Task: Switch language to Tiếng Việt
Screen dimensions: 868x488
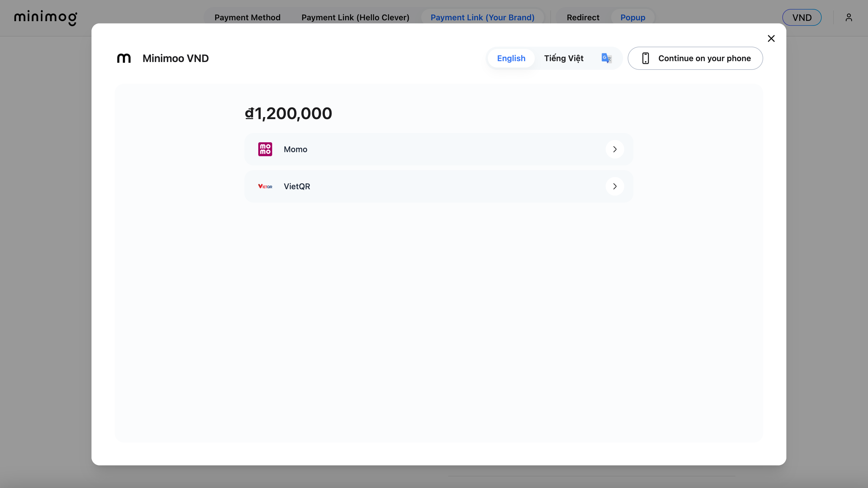Action: click(x=564, y=58)
